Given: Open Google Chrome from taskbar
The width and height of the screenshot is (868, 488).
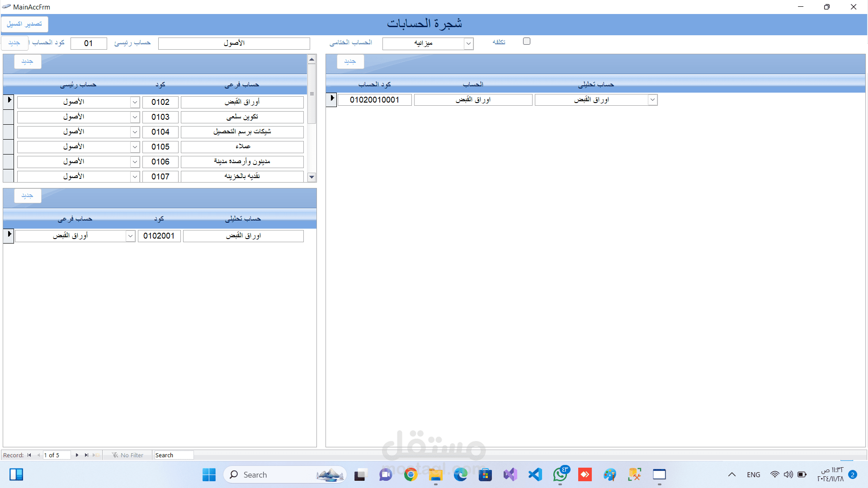Looking at the screenshot, I should (410, 474).
